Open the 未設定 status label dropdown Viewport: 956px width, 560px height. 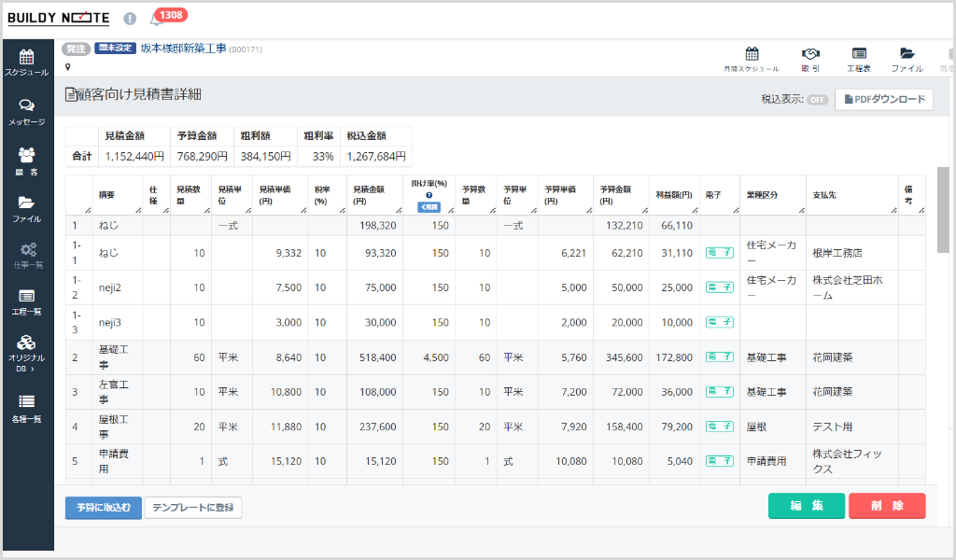pos(115,49)
